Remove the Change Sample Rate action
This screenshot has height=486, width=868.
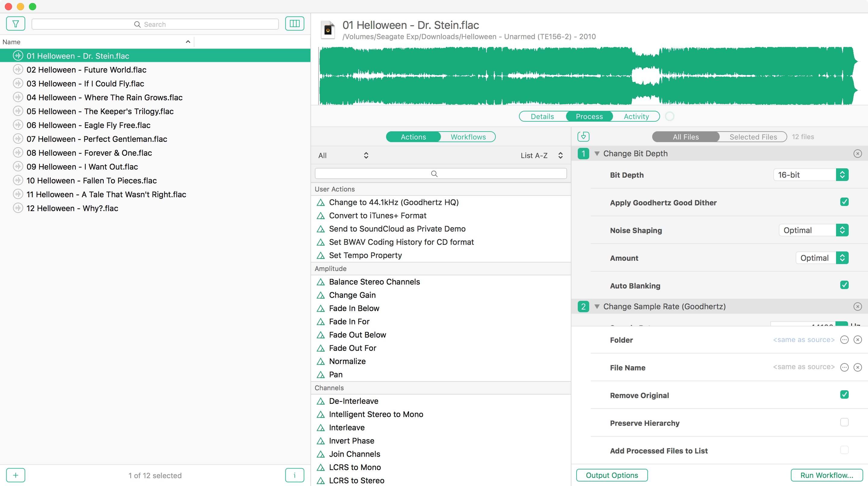coord(857,307)
